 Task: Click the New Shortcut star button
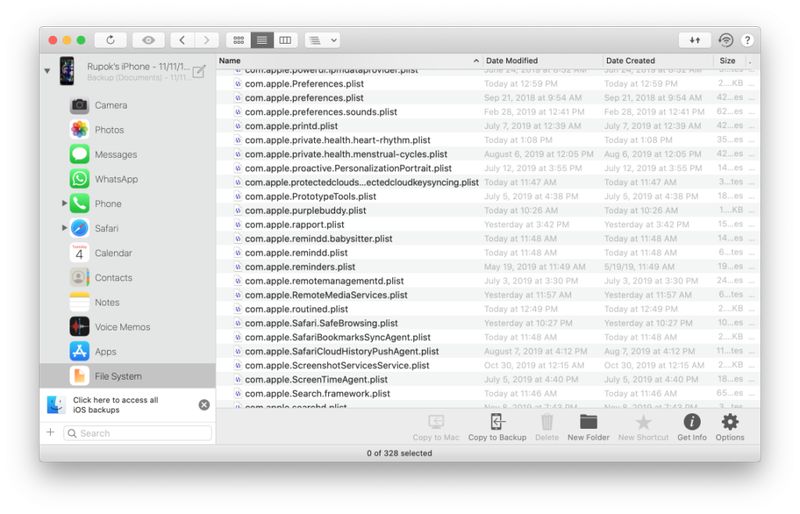[x=643, y=427]
